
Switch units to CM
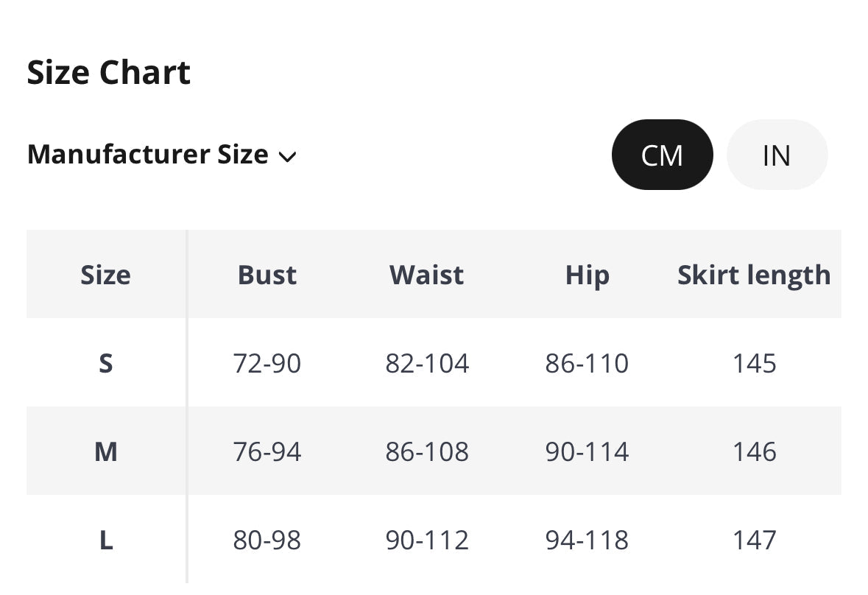pos(662,155)
